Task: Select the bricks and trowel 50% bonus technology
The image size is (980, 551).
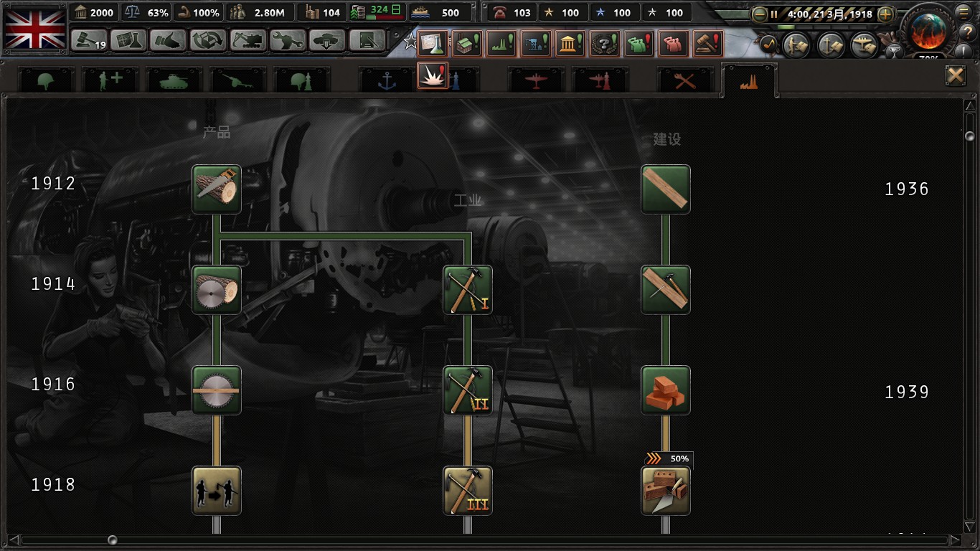Action: pos(666,491)
